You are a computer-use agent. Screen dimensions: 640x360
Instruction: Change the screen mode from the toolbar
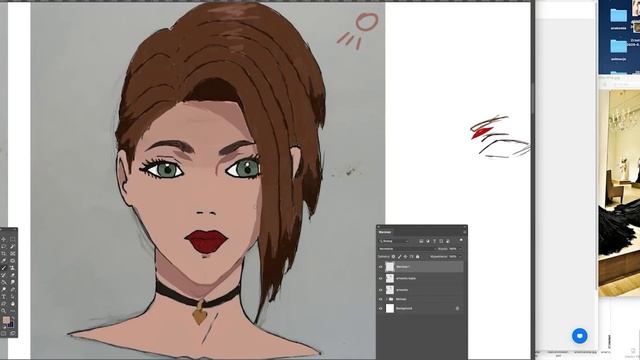pos(13,333)
